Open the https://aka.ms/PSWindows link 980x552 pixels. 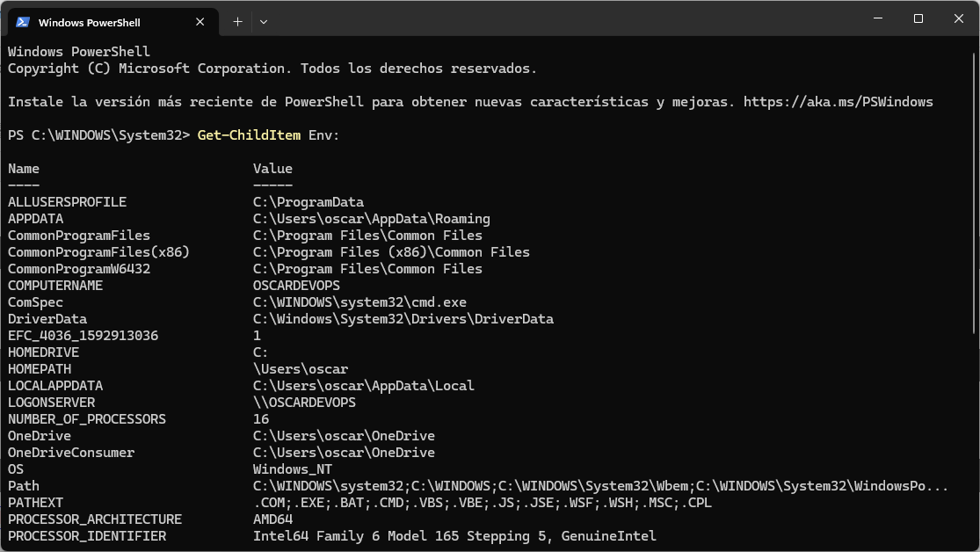838,102
